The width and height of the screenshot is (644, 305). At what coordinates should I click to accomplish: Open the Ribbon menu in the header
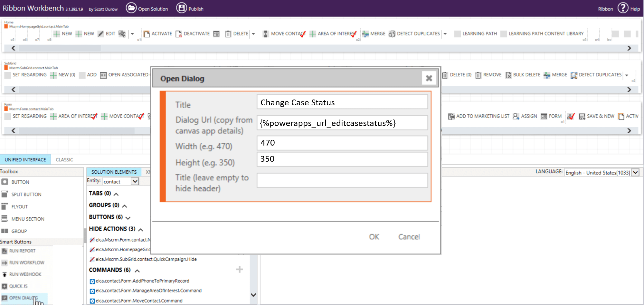click(x=605, y=9)
